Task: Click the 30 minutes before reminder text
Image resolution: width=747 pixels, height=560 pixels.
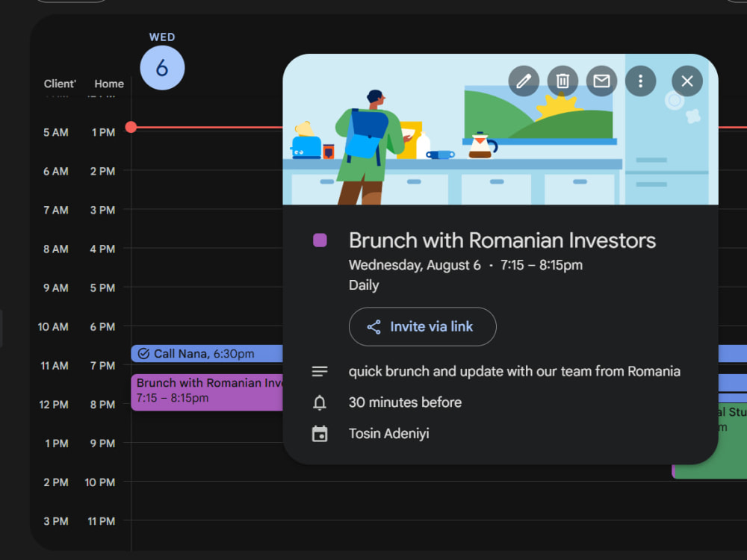Action: 405,402
